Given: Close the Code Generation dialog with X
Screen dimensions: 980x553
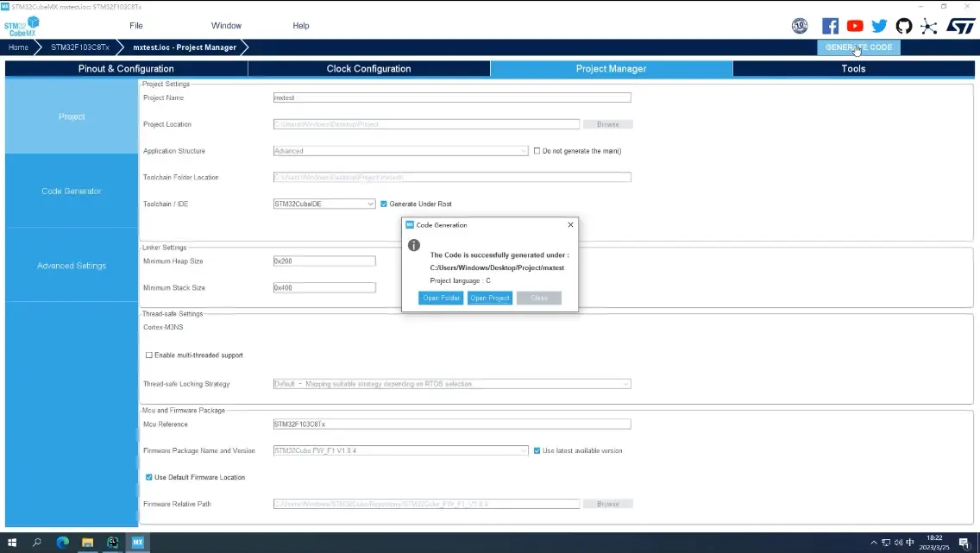Looking at the screenshot, I should [x=570, y=225].
